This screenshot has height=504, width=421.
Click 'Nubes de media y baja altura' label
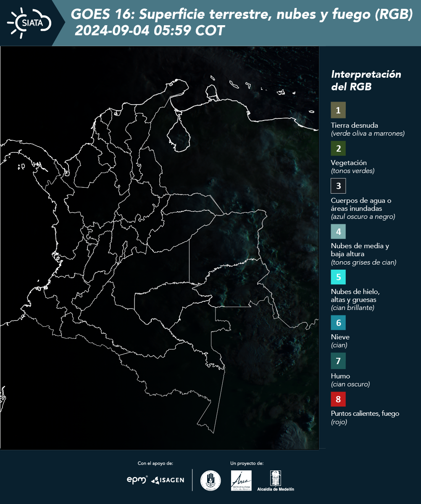tap(360, 250)
